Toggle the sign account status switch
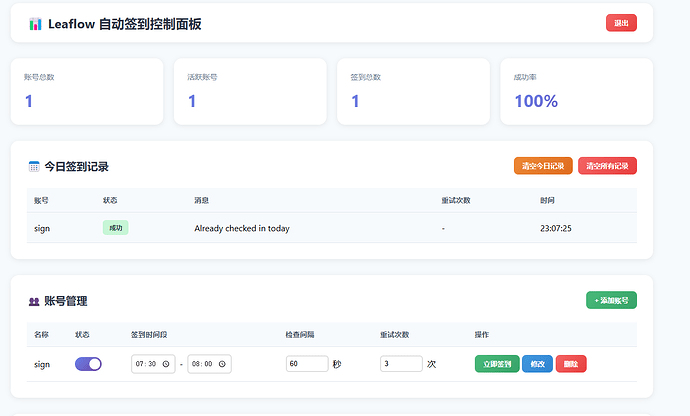The height and width of the screenshot is (416, 690). (x=88, y=364)
